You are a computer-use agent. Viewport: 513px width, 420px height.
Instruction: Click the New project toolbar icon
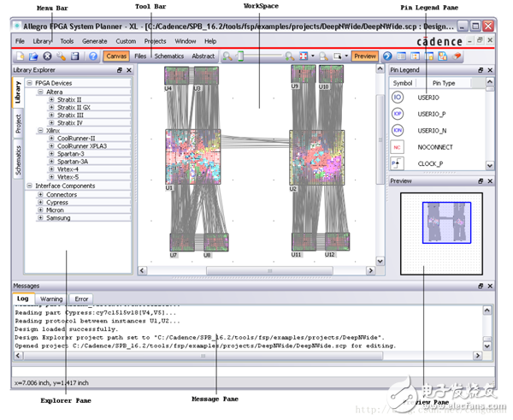click(x=21, y=56)
